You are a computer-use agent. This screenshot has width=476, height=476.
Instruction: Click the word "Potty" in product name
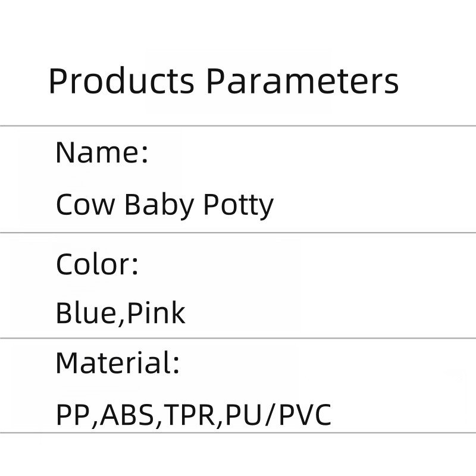coord(238,206)
